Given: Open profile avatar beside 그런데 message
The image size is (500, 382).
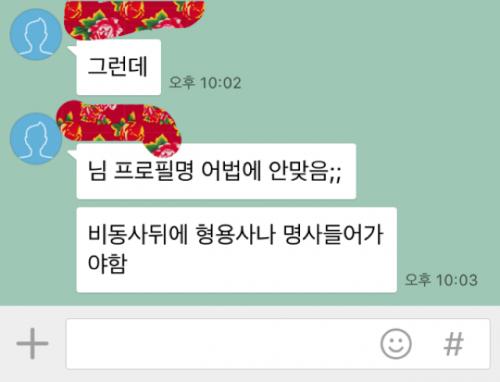Looking at the screenshot, I should click(36, 35).
